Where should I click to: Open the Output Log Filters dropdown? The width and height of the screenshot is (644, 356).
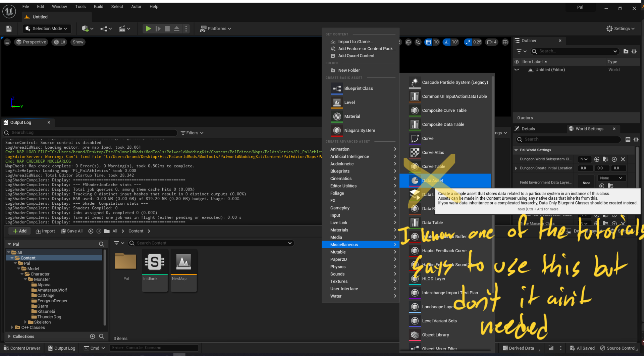click(192, 133)
